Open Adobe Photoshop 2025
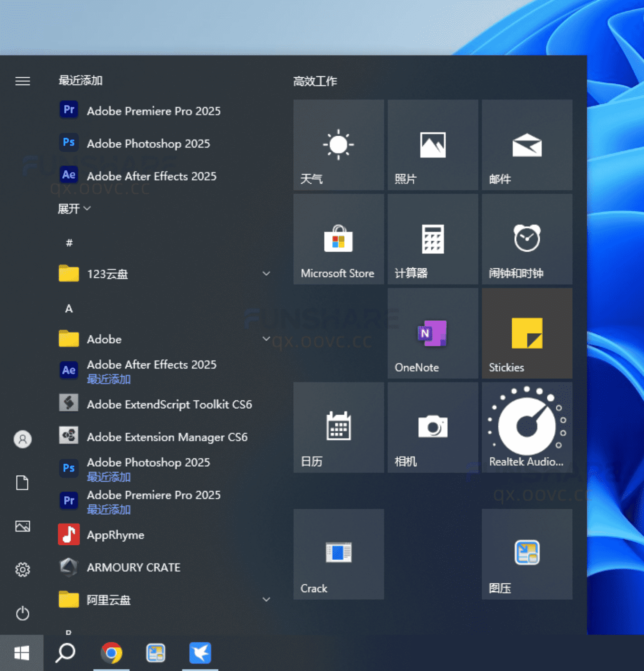The height and width of the screenshot is (671, 644). point(149,143)
